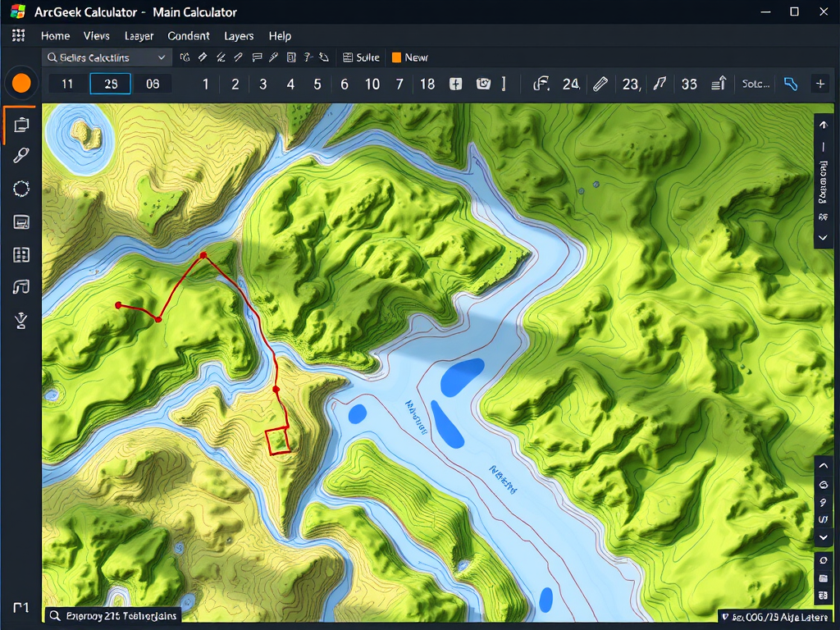This screenshot has height=630, width=840.
Task: Select the measuring tool below the copy icon
Action: pyautogui.click(x=21, y=156)
